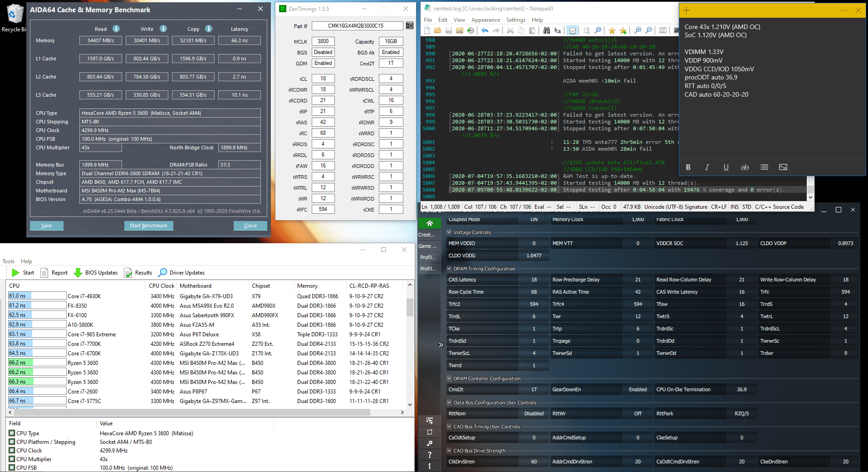Click the Zoom In magnifier in Notepad3
Viewport: 868px width, 472px height.
pyautogui.click(x=638, y=30)
